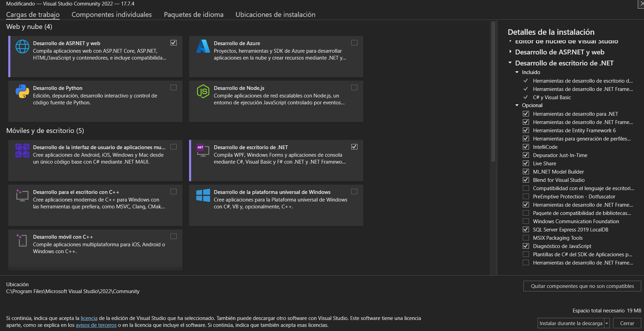Viewport: 644px width, 331px height.
Task: Uncheck SQL Server Express 2019 LocalDB
Action: tap(526, 229)
